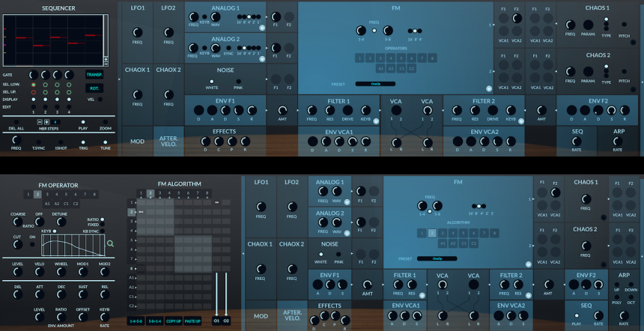Click the green magnifier beside the FM Operator curve

(110, 244)
